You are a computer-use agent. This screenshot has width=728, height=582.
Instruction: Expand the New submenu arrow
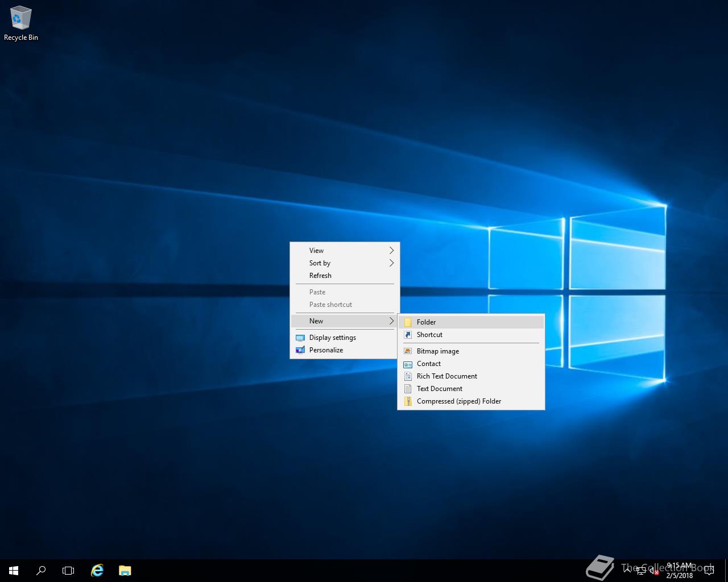click(x=391, y=321)
